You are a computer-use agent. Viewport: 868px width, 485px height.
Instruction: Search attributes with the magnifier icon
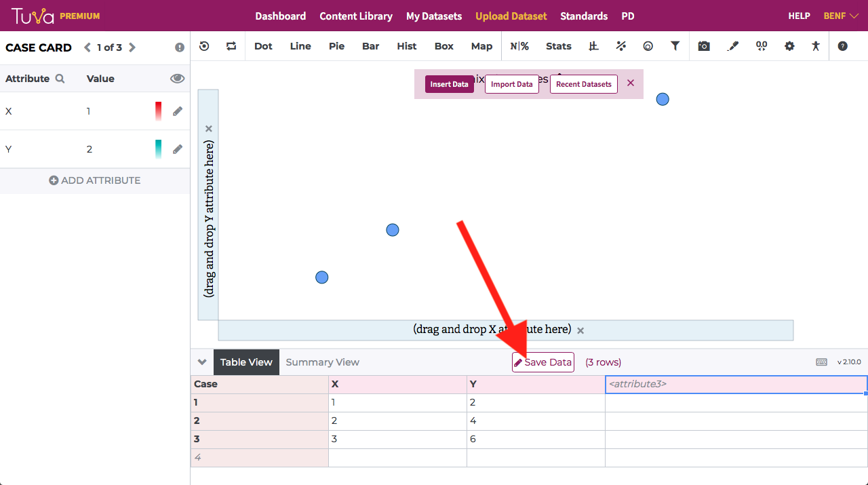click(60, 79)
